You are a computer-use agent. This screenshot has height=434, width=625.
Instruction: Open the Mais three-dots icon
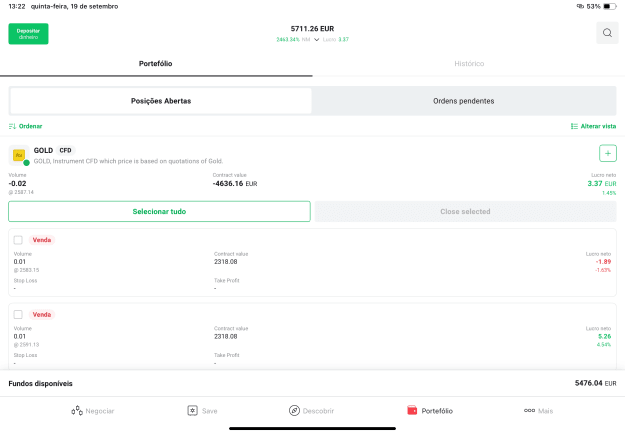tap(529, 410)
